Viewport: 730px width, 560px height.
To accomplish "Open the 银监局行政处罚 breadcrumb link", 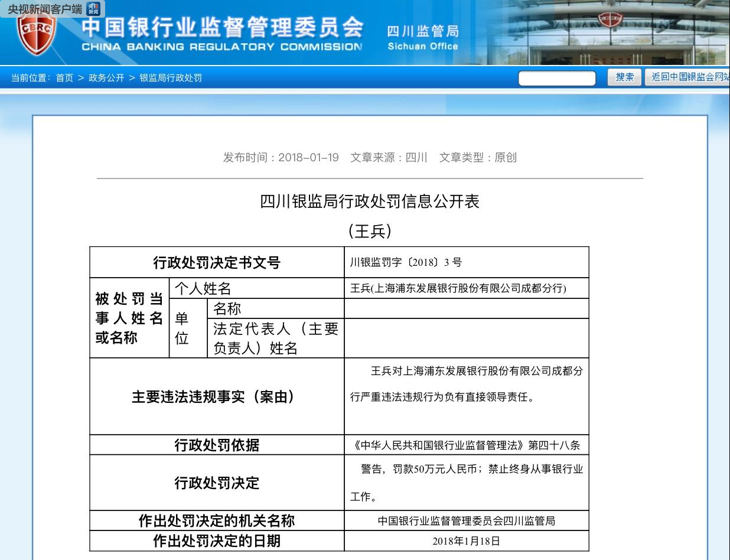I will coord(170,78).
